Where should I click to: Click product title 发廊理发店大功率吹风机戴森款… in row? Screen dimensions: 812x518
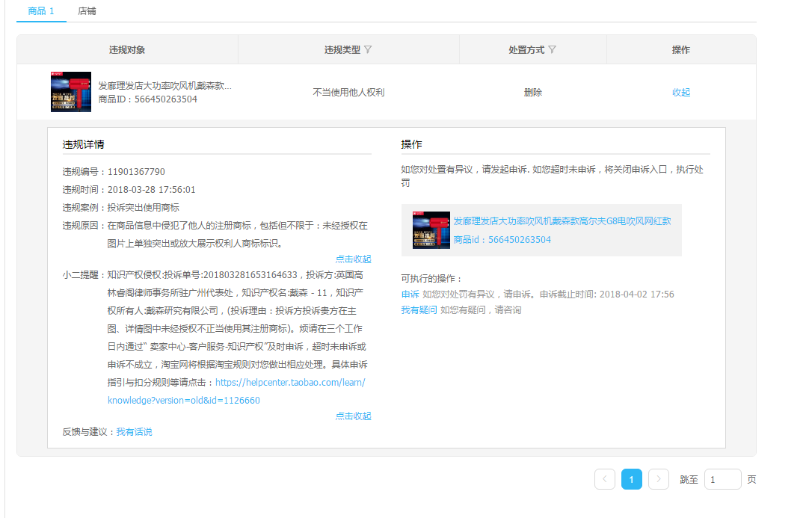coord(165,85)
